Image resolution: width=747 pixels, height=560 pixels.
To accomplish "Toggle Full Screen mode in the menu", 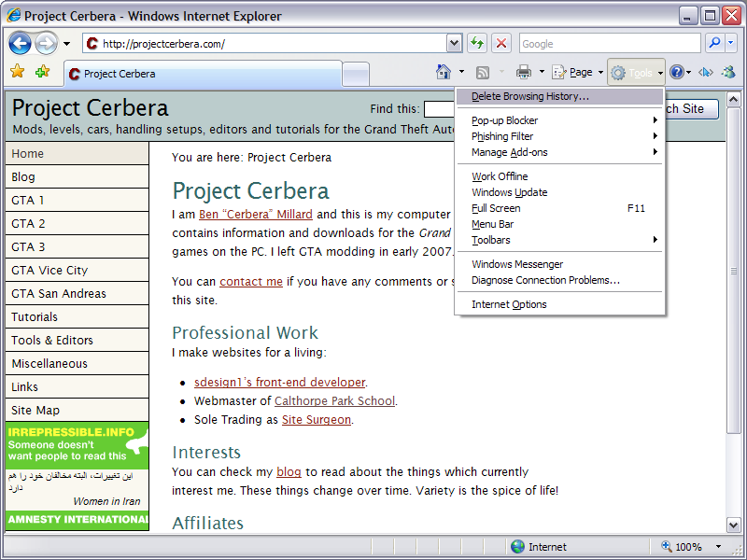I will tap(496, 208).
